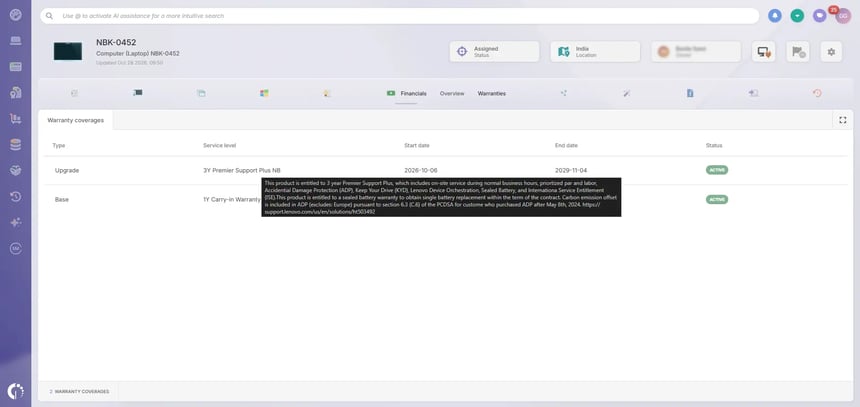Click the Financials tab green icon
Viewport: 860px width, 407px height.
tap(391, 93)
